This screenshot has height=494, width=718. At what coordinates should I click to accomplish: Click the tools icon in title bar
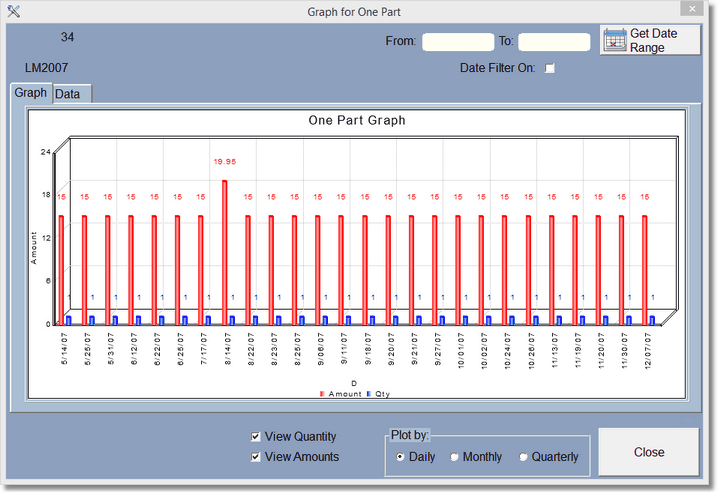pos(14,11)
